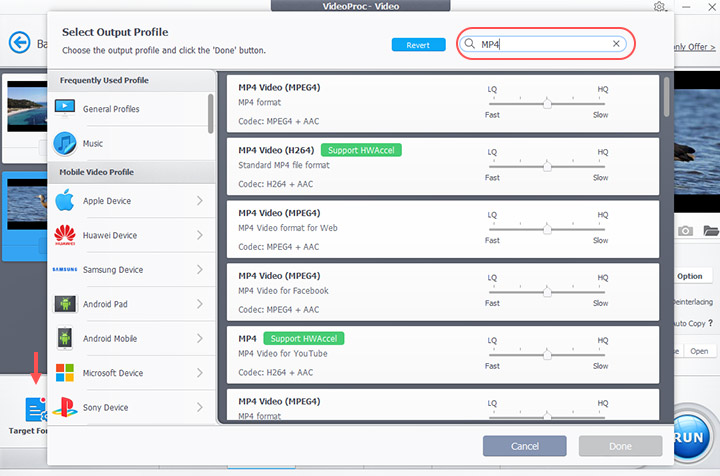720x476 pixels.
Task: Click the Samsung logo icon
Action: tap(65, 269)
